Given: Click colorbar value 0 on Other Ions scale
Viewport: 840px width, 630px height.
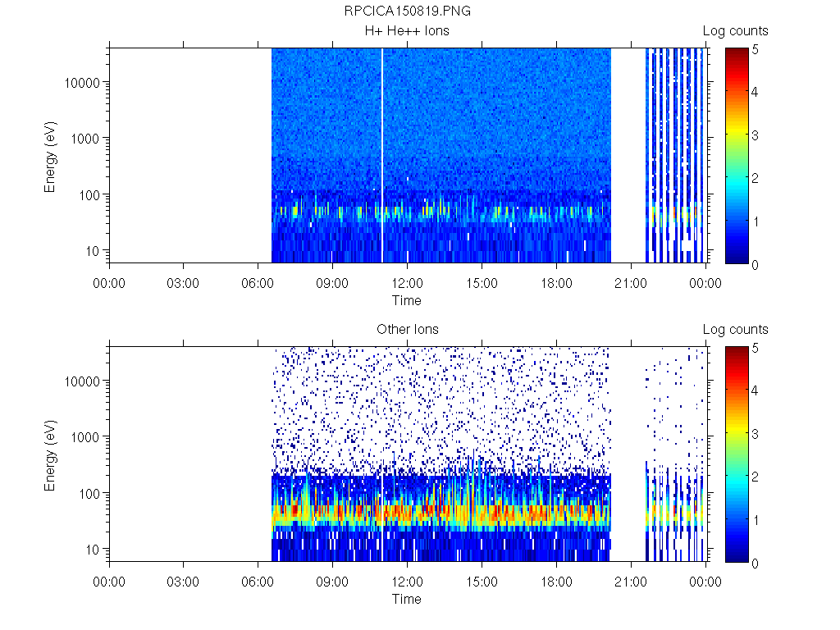Looking at the screenshot, I should pyautogui.click(x=756, y=563).
